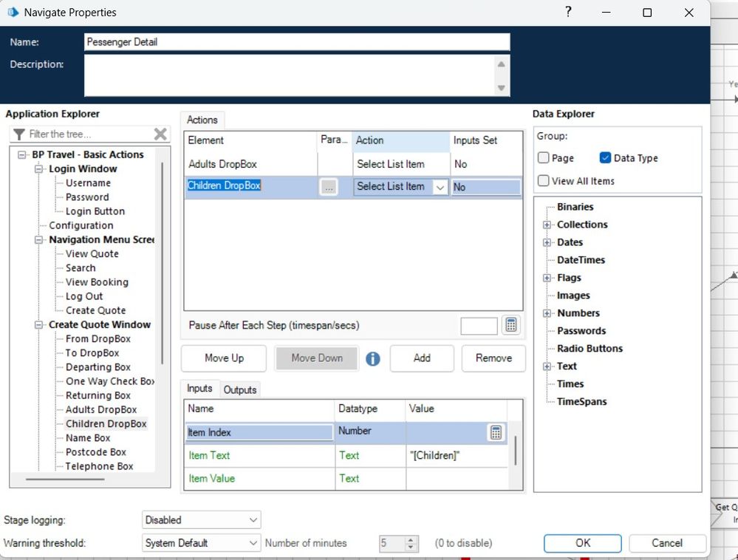The width and height of the screenshot is (738, 560).
Task: Open the Stage logging dropdown
Action: click(x=201, y=520)
